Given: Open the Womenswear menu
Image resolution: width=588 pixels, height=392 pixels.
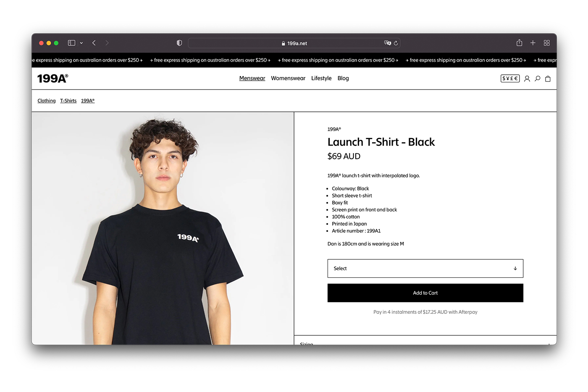Looking at the screenshot, I should [x=288, y=78].
